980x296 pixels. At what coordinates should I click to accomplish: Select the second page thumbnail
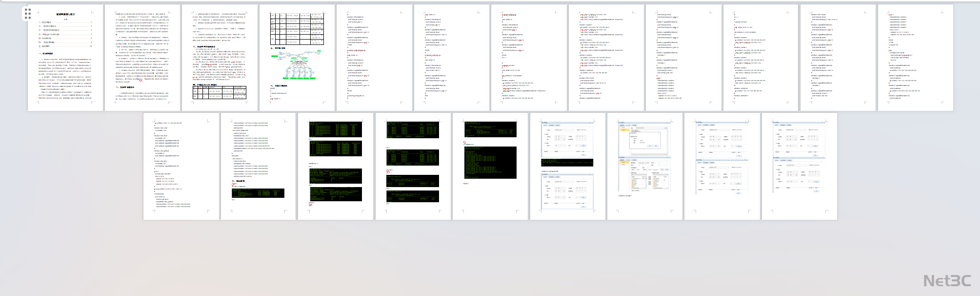[x=142, y=58]
